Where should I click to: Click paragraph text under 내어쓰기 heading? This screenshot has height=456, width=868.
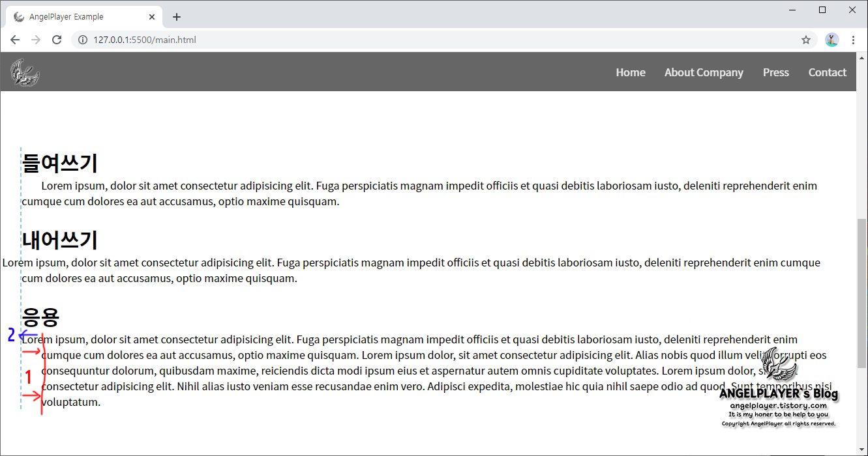(x=412, y=270)
